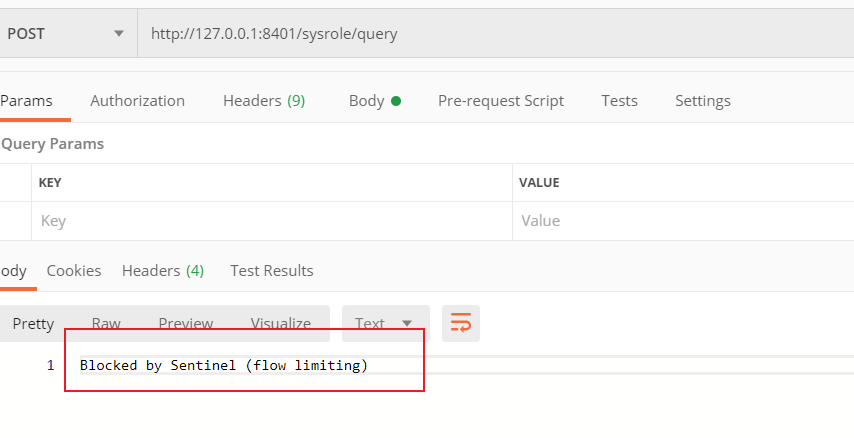
Task: Click the Key query param field
Action: (x=270, y=220)
